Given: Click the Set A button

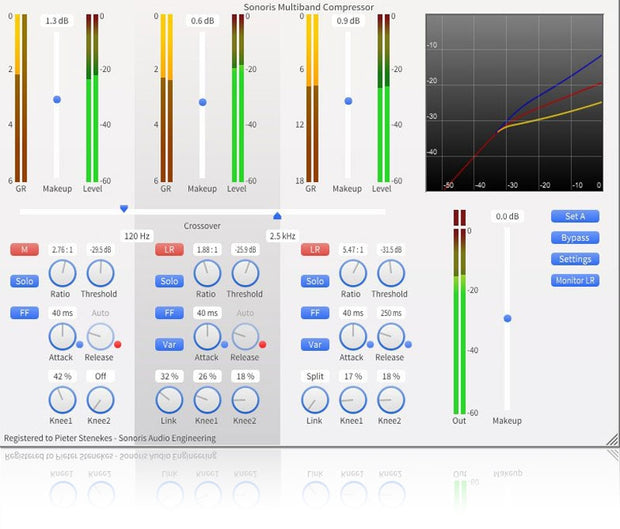Looking at the screenshot, I should coord(575,216).
